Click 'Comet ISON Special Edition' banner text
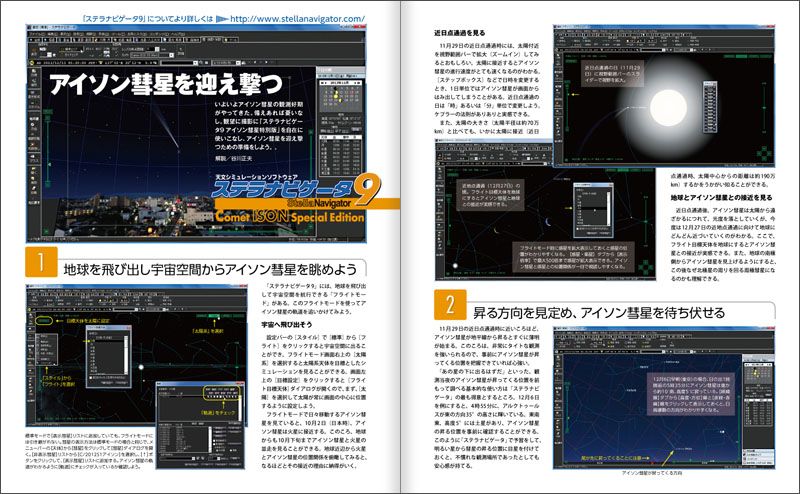The width and height of the screenshot is (800, 494). pyautogui.click(x=290, y=216)
